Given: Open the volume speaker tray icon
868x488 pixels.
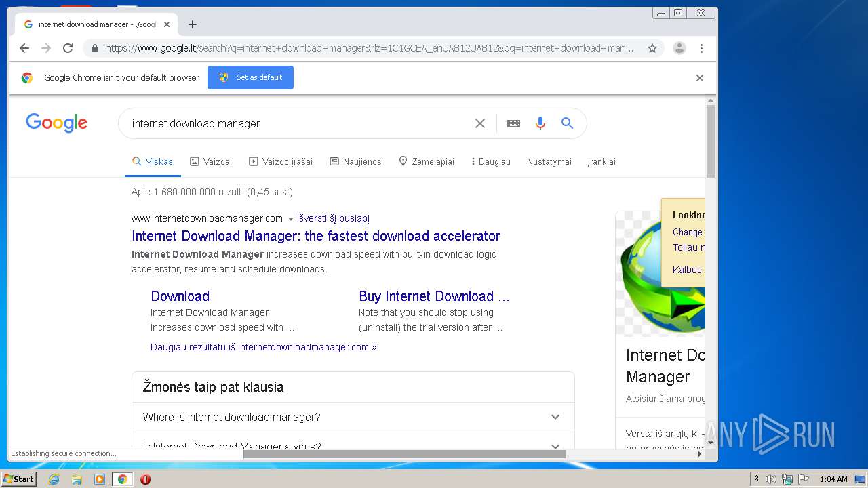Looking at the screenshot, I should point(771,479).
